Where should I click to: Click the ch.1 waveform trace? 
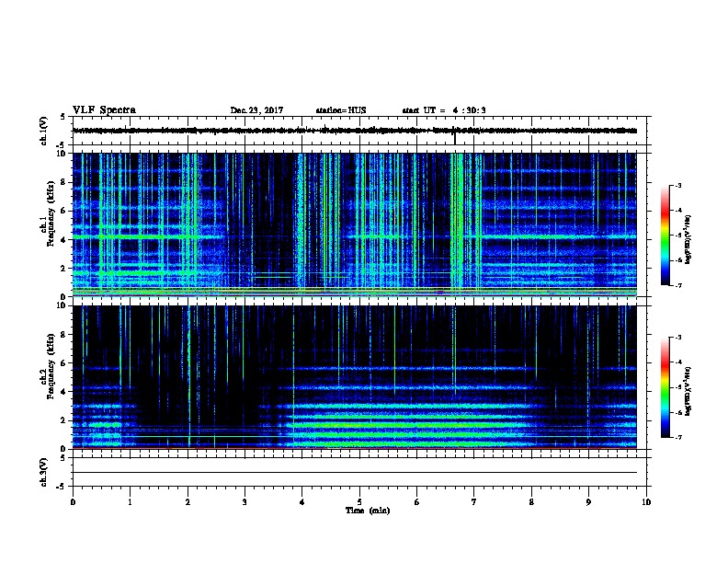click(355, 131)
